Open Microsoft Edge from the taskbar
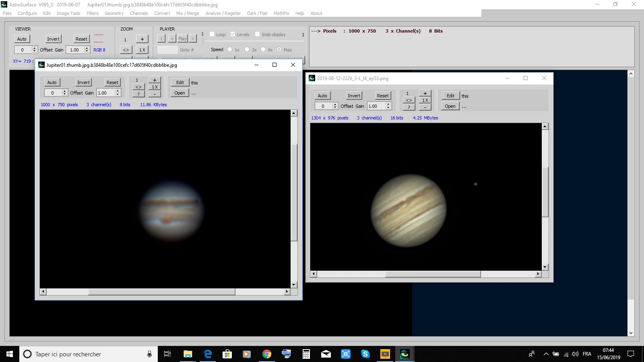The image size is (644, 362). [x=208, y=354]
